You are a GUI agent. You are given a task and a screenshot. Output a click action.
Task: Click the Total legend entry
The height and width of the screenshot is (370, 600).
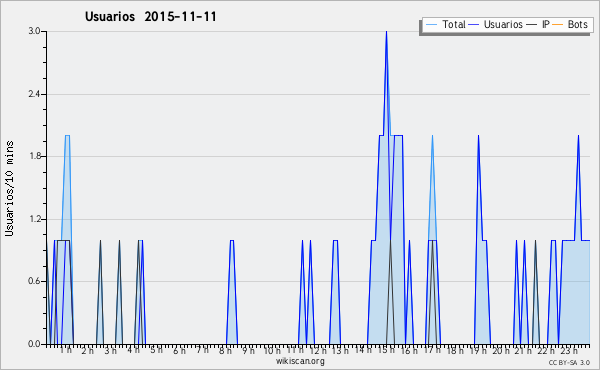click(x=445, y=24)
